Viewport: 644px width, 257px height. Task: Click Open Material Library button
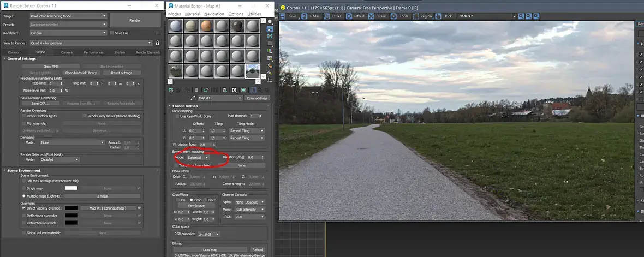click(81, 73)
